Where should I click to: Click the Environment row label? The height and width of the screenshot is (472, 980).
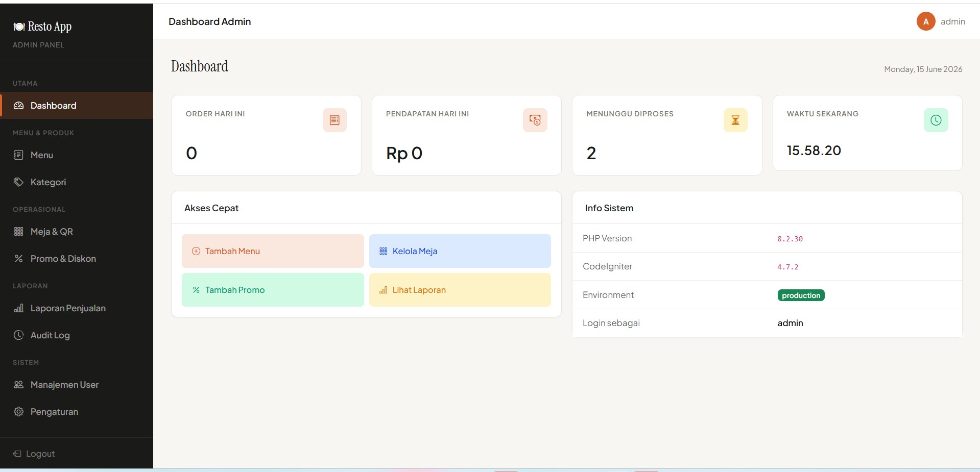608,295
